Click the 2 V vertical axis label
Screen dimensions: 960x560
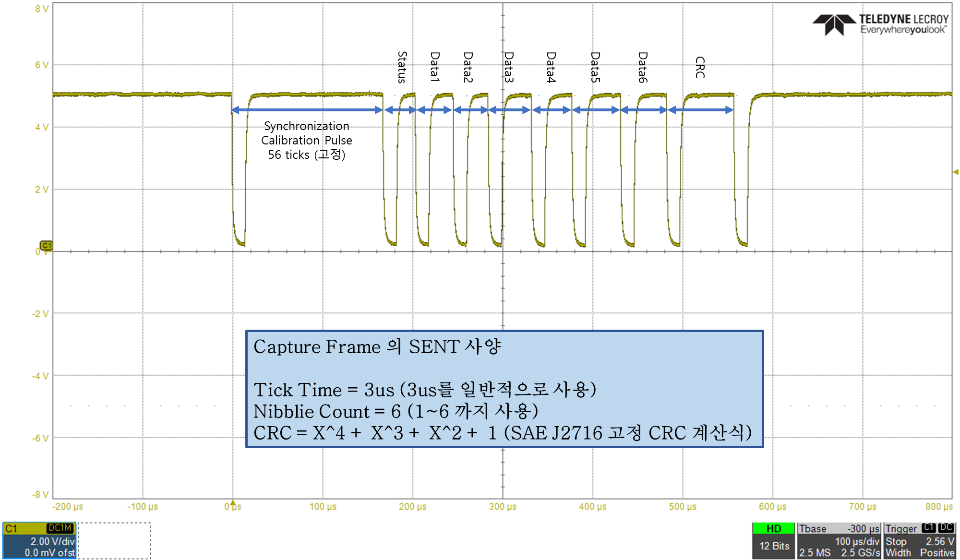tap(42, 189)
